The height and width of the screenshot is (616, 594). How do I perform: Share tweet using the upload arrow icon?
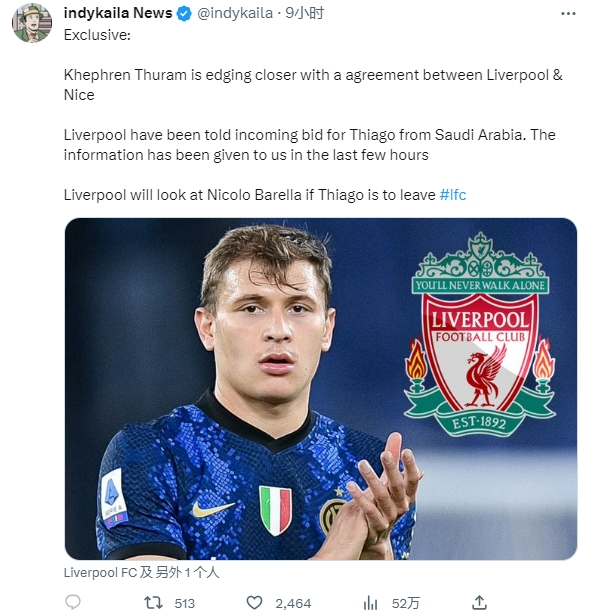(x=480, y=602)
